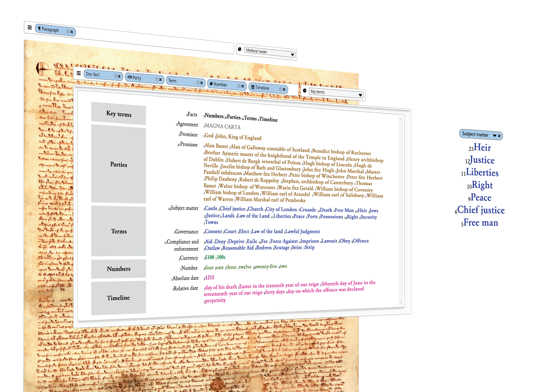Image resolution: width=553 pixels, height=392 pixels.
Task: Click the Subject matter tag label
Action: (475, 134)
